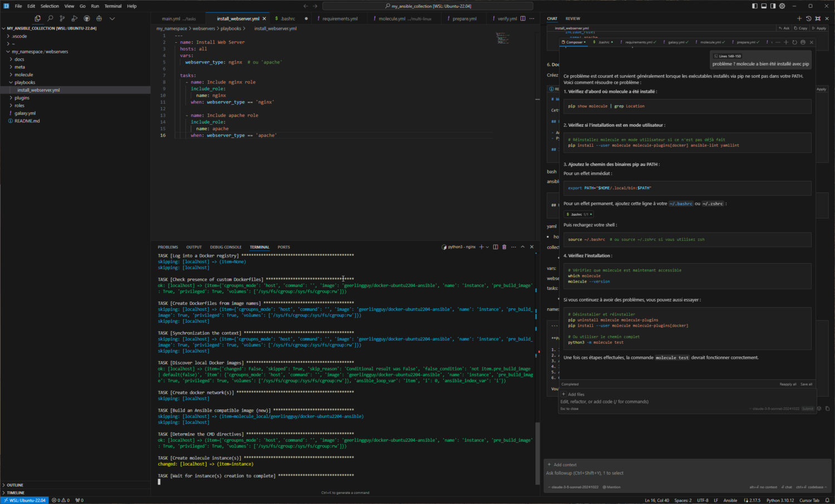
Task: Click the navigate forward arrow
Action: click(x=315, y=6)
